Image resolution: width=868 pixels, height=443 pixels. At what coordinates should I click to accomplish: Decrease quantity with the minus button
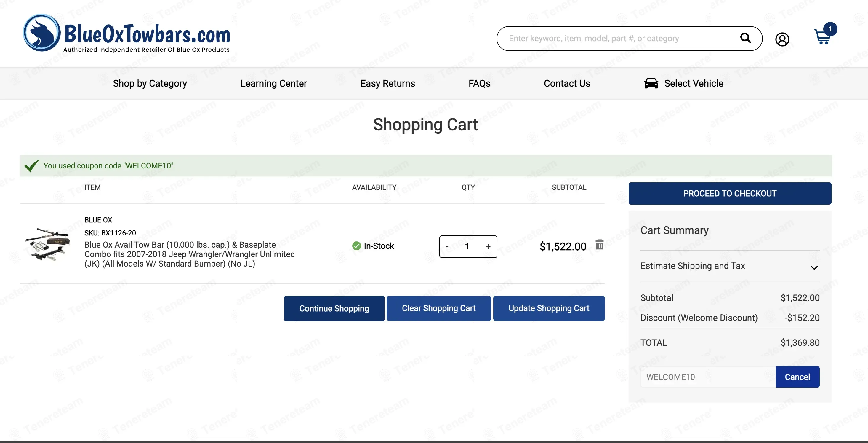coord(447,247)
